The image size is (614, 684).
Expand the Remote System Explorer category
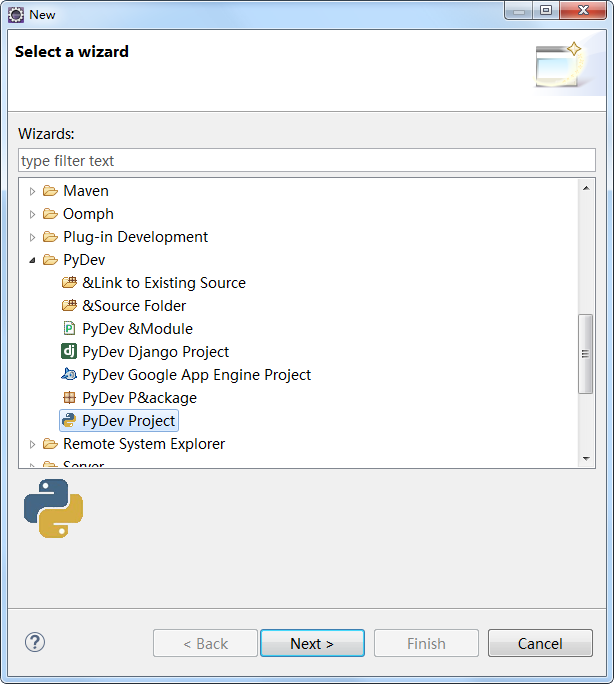[32, 444]
